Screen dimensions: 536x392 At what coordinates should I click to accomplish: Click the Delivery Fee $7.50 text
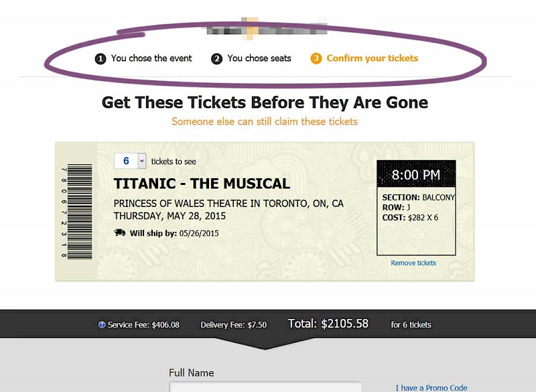[x=233, y=325]
